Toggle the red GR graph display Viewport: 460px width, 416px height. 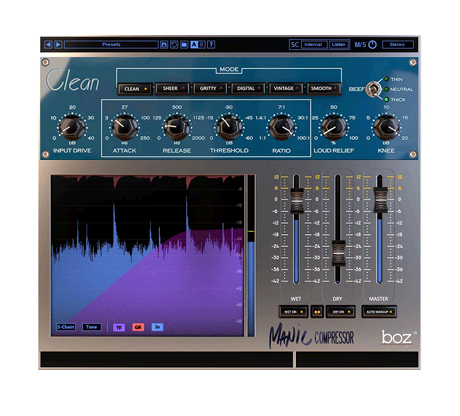coord(138,327)
